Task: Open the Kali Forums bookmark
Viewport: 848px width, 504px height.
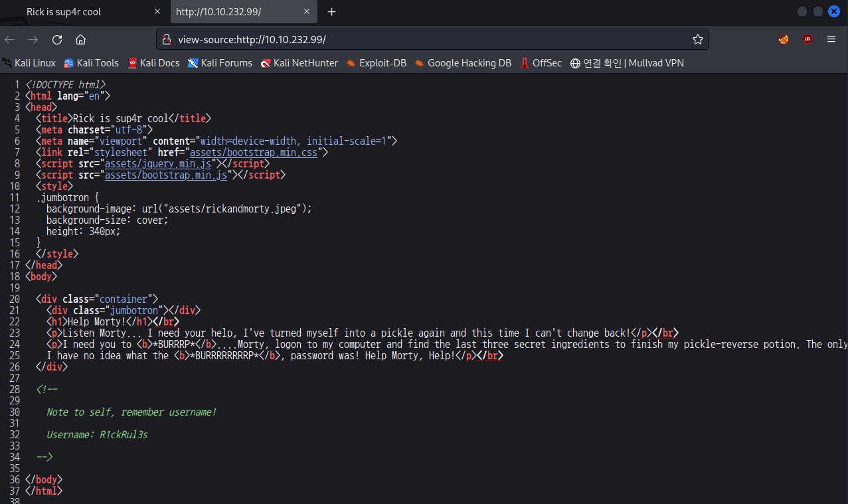Action: tap(220, 63)
